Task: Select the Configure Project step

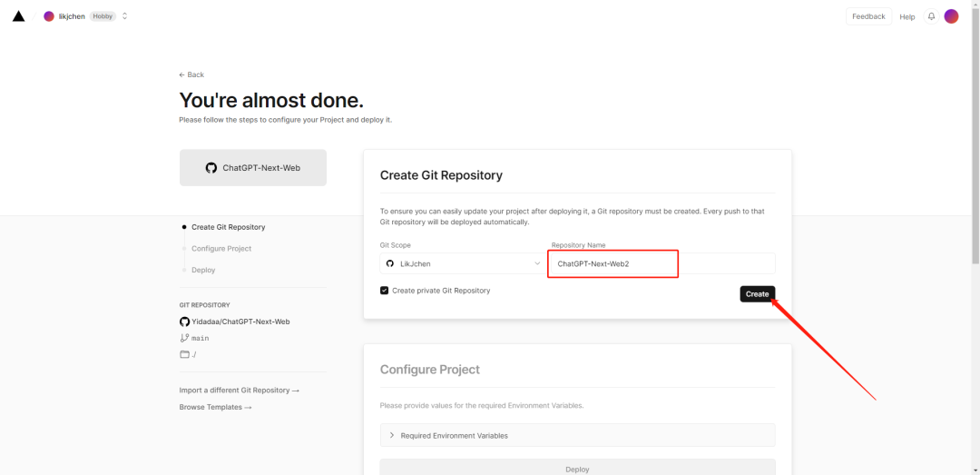Action: tap(221, 249)
